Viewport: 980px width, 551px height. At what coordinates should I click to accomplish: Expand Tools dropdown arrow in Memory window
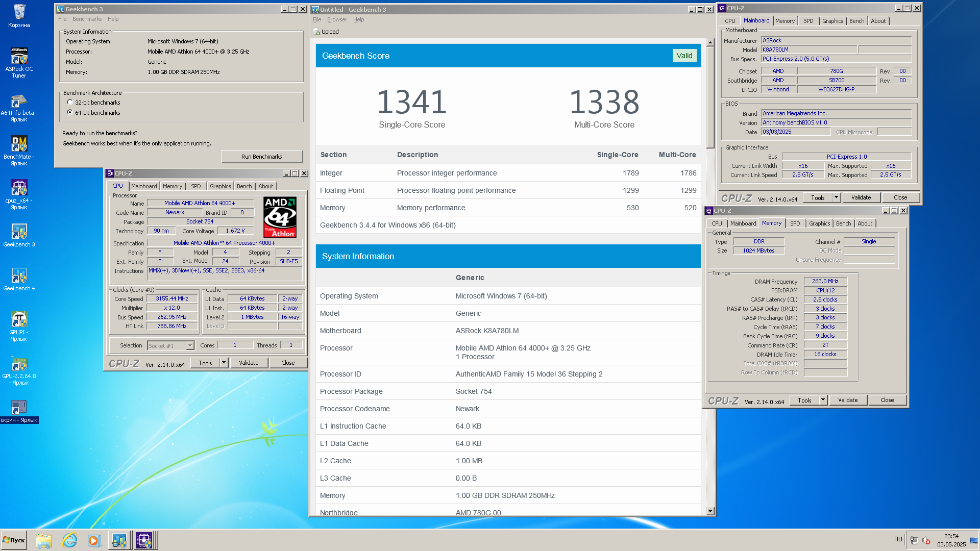(x=823, y=400)
